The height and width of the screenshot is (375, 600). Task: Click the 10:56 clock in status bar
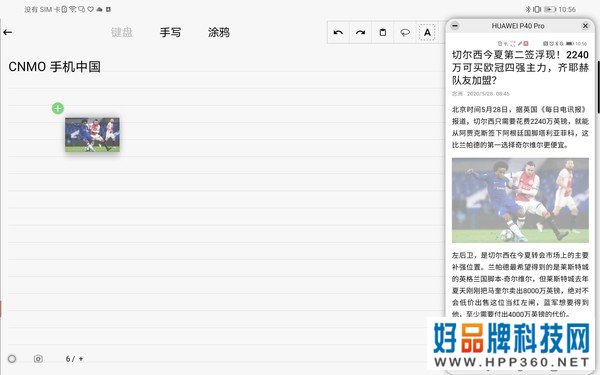point(567,9)
